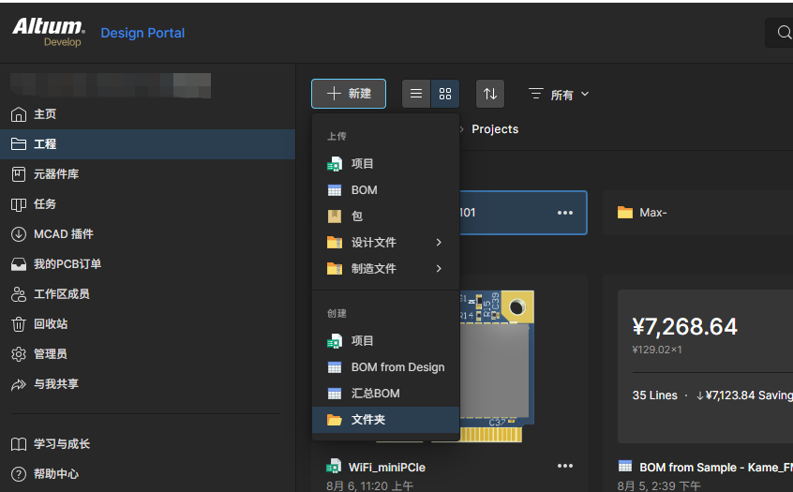Image resolution: width=793 pixels, height=492 pixels.
Task: Open the Max- folder card
Action: pos(698,213)
